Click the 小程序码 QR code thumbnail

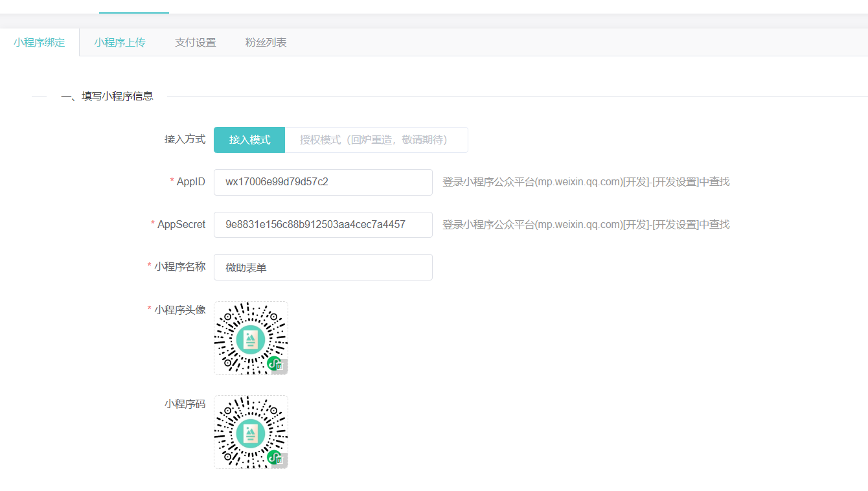point(251,431)
